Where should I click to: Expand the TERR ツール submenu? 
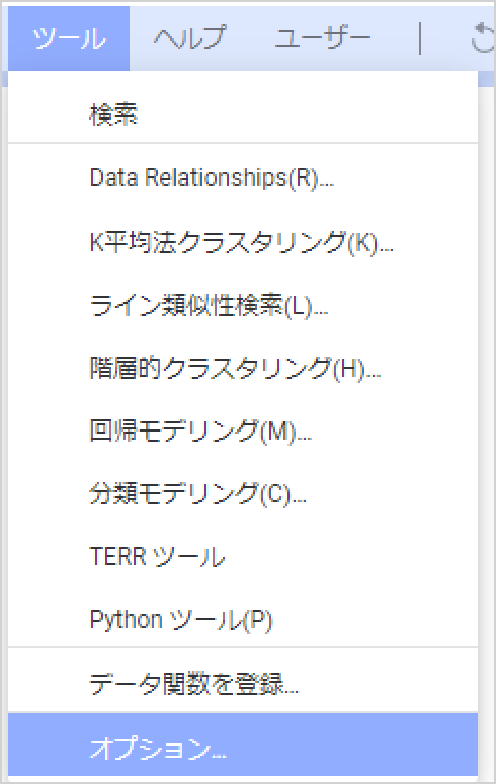click(x=243, y=556)
